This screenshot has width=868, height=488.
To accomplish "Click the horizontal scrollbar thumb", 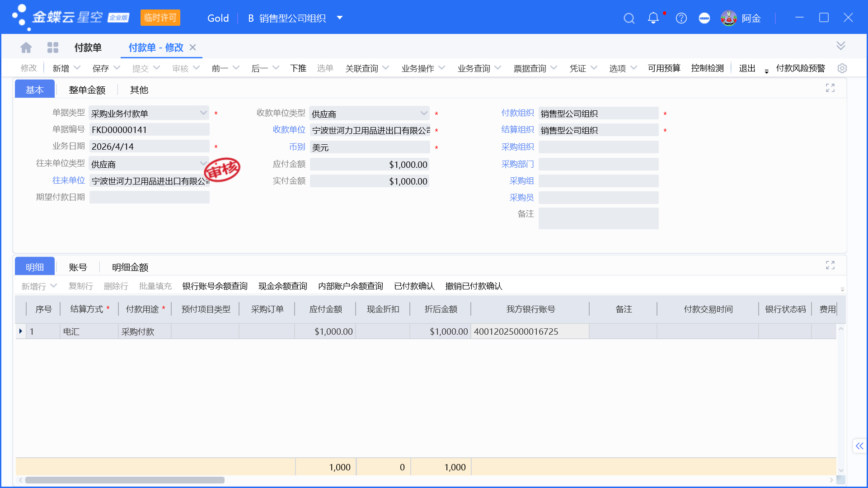I will pos(125,480).
